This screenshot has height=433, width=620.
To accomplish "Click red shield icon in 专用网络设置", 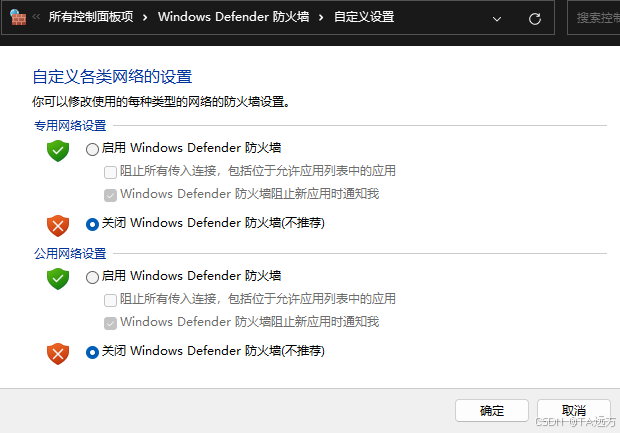I will point(58,226).
